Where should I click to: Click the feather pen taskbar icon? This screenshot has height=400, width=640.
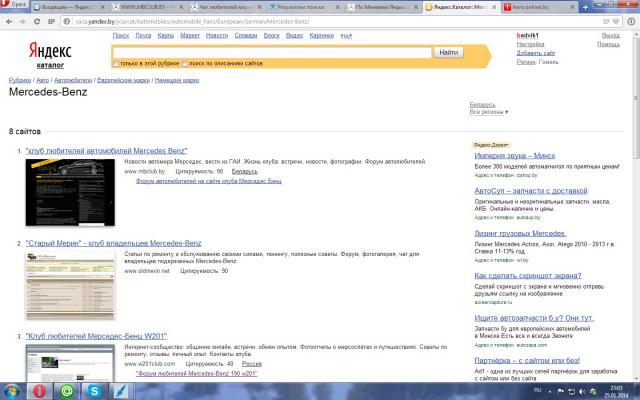(123, 390)
